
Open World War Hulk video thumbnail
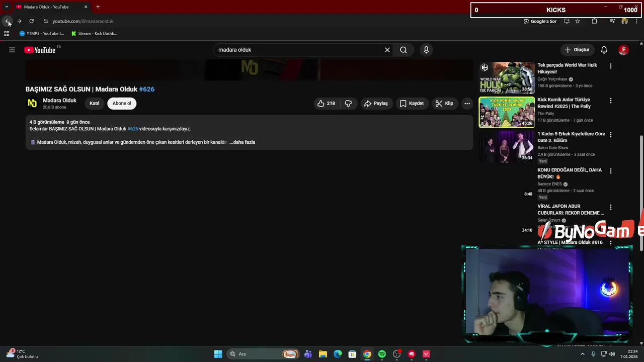[507, 78]
